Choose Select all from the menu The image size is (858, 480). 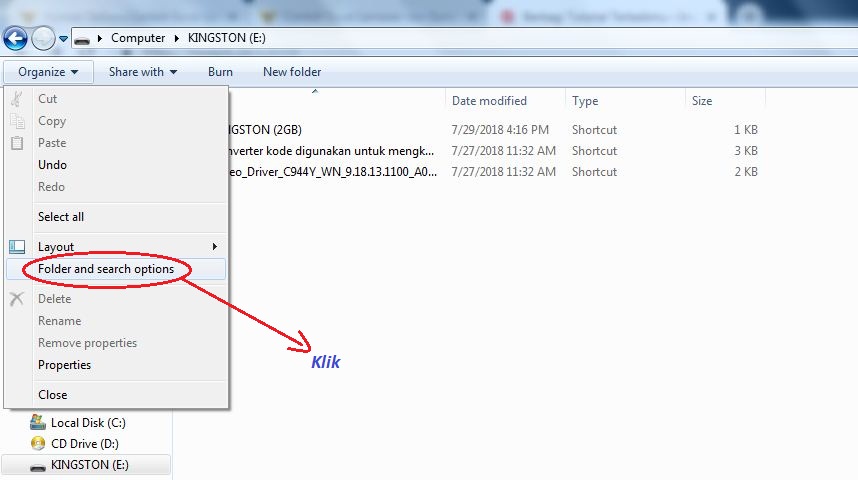point(115,217)
